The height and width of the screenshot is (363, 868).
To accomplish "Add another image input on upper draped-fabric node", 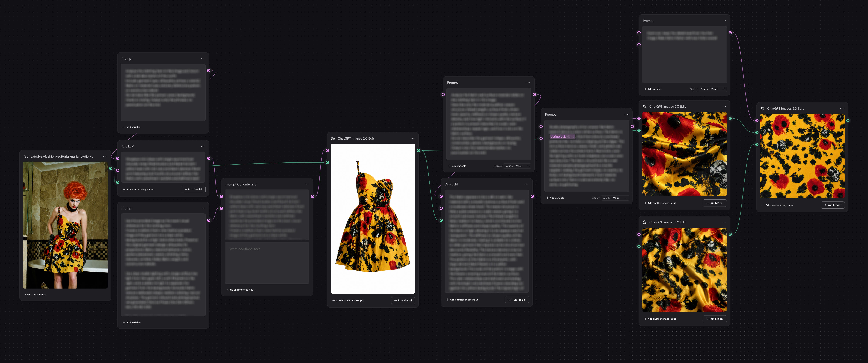I will click(660, 203).
